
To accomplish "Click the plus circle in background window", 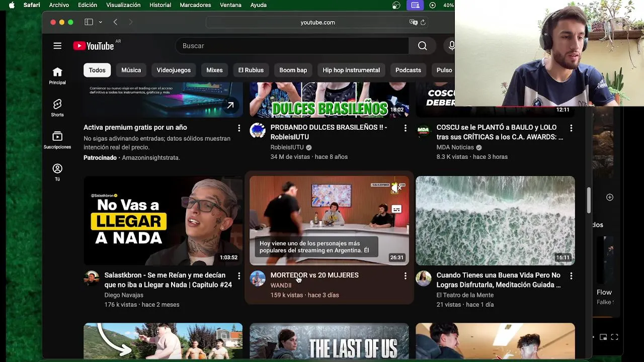I will [609, 197].
